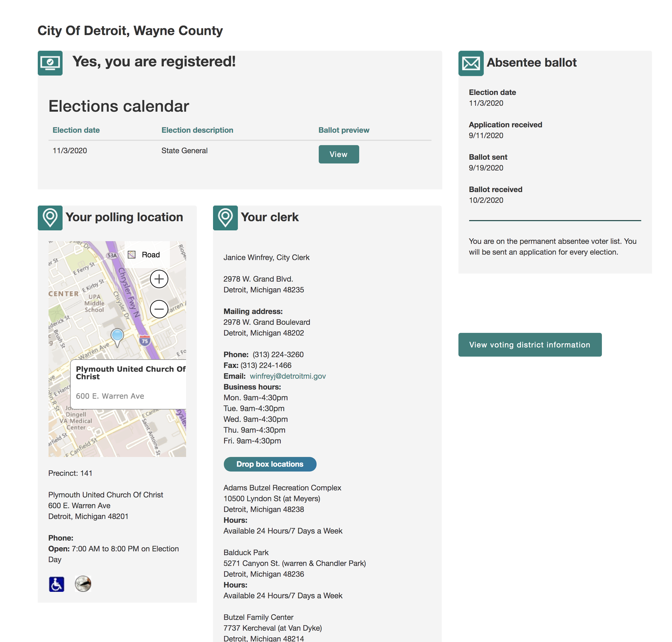Click the Election date column header
This screenshot has height=642, width=672.
[x=76, y=130]
